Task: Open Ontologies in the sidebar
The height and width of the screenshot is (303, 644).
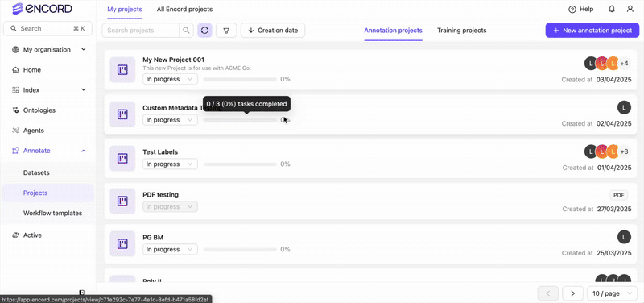Action: pyautogui.click(x=39, y=110)
